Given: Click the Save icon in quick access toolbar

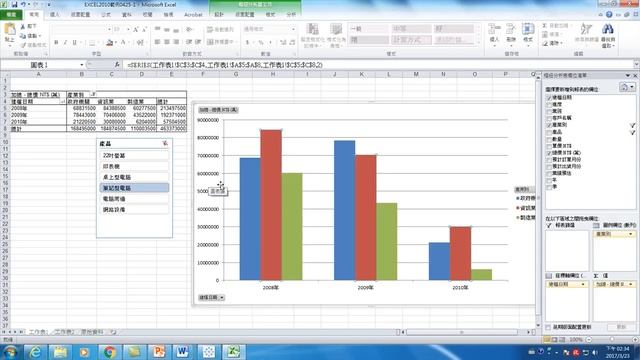Looking at the screenshot, I should click(14, 4).
